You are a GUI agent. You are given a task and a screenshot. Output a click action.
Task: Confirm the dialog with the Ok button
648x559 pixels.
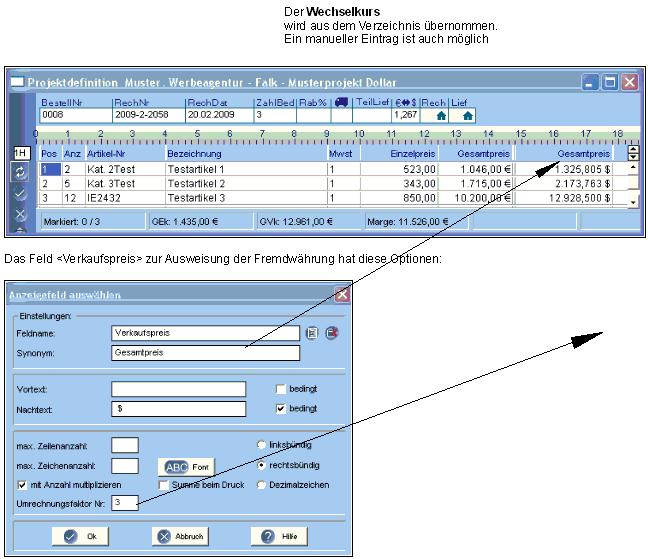[x=81, y=537]
